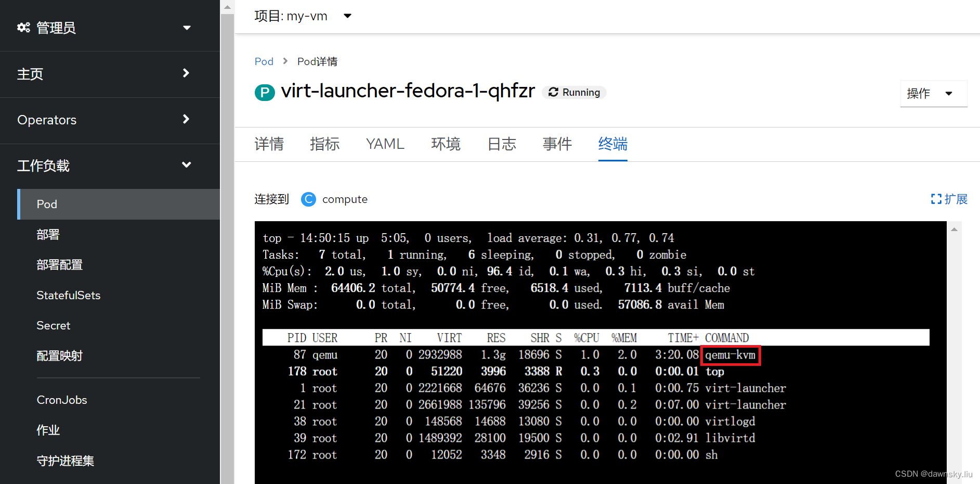This screenshot has height=484, width=980.
Task: Click the sidebar scrollbar up arrow
Action: (x=227, y=6)
